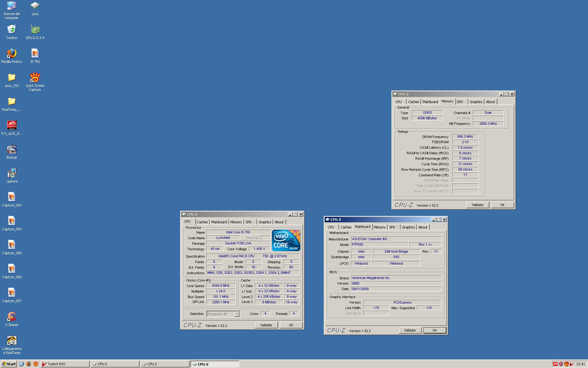Open Graphics tab in CPU tab window
588x368 pixels.
[265, 222]
